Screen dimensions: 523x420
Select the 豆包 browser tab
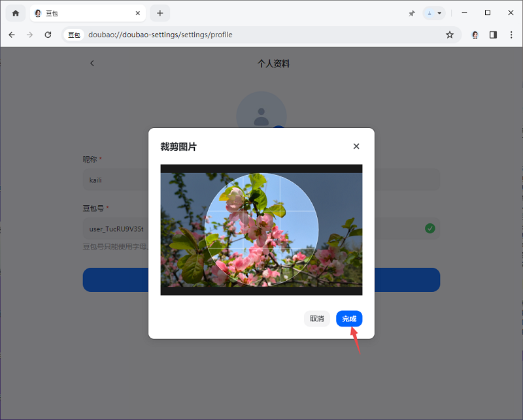85,13
